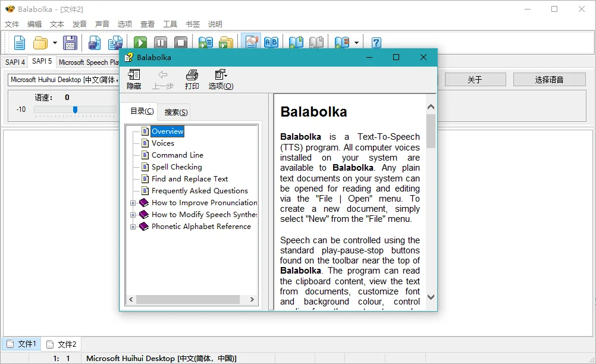Select the 目录(C) tab in help
The height and width of the screenshot is (364, 596).
point(142,111)
